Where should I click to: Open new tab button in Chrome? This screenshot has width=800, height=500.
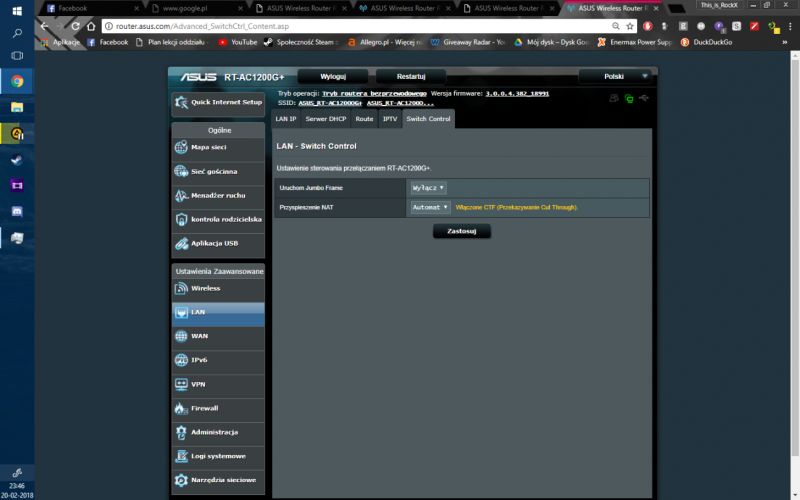click(x=677, y=8)
